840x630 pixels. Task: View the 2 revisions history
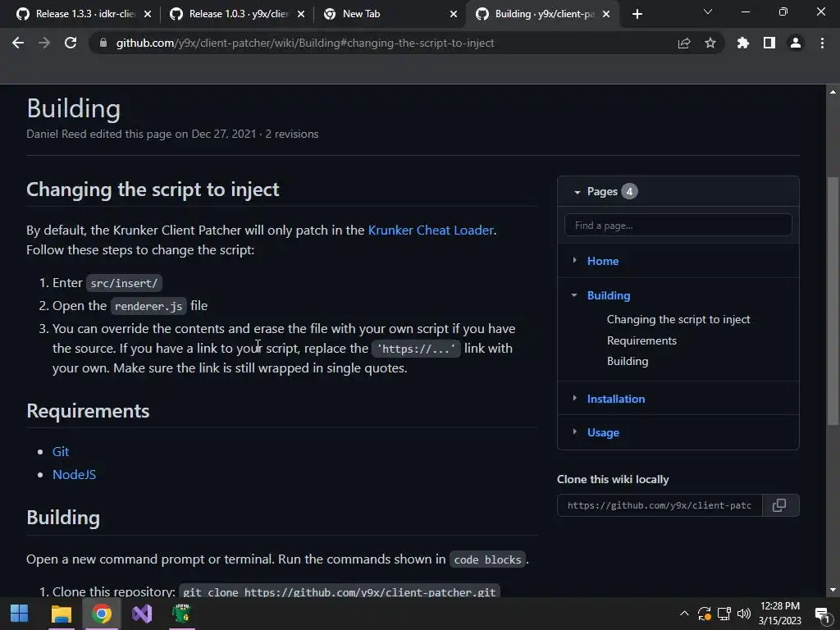tap(292, 134)
